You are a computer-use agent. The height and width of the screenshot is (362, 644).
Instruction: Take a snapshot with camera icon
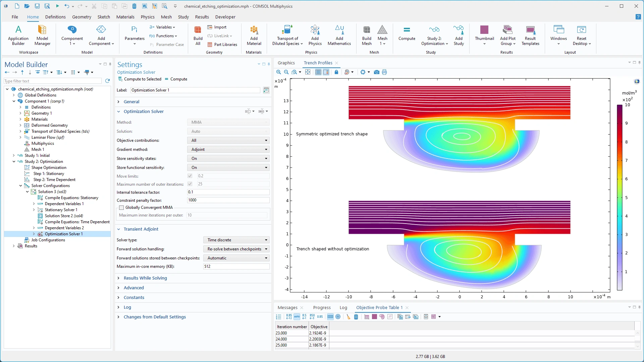tap(377, 72)
